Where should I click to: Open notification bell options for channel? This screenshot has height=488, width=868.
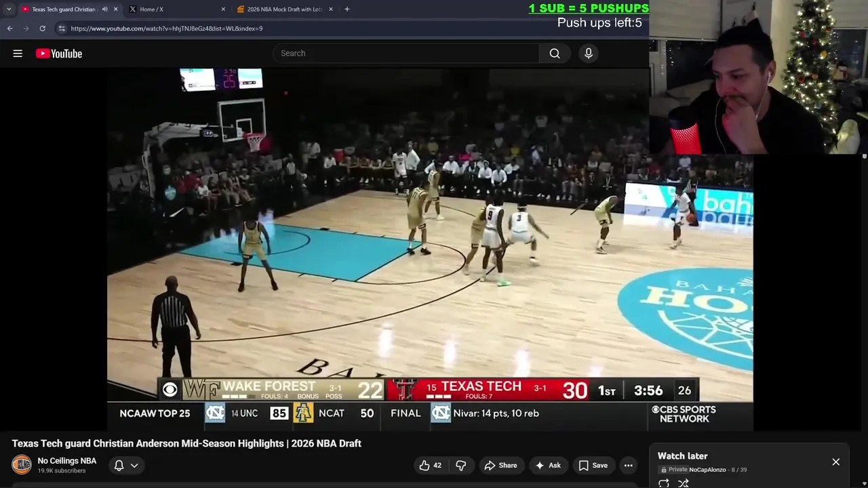[119, 465]
